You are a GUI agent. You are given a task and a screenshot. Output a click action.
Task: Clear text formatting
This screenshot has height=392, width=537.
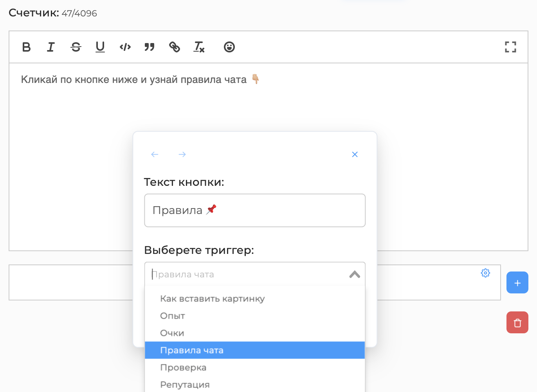coord(199,47)
